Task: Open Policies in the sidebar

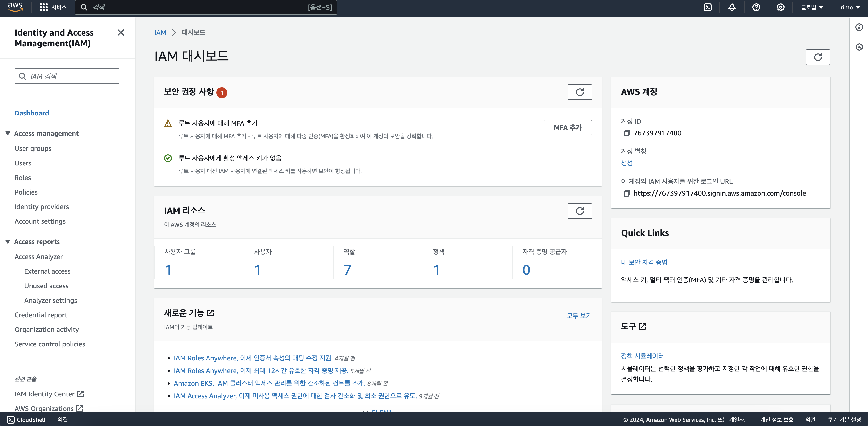Action: point(26,192)
